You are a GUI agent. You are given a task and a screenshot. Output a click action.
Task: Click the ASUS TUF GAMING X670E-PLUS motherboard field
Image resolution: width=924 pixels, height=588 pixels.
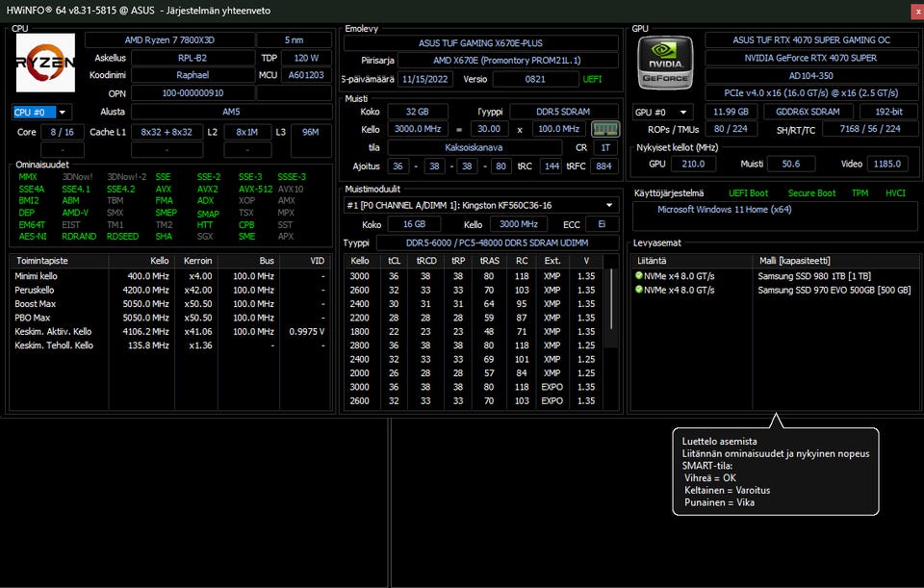point(482,43)
